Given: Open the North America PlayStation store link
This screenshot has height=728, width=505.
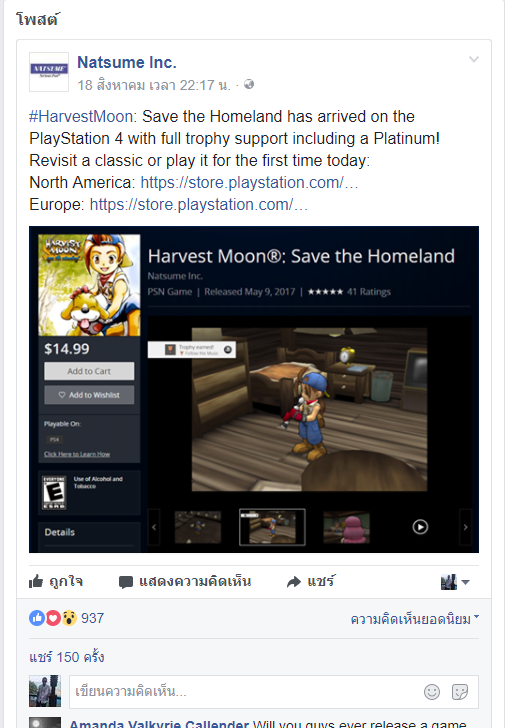Looking at the screenshot, I should tap(249, 182).
